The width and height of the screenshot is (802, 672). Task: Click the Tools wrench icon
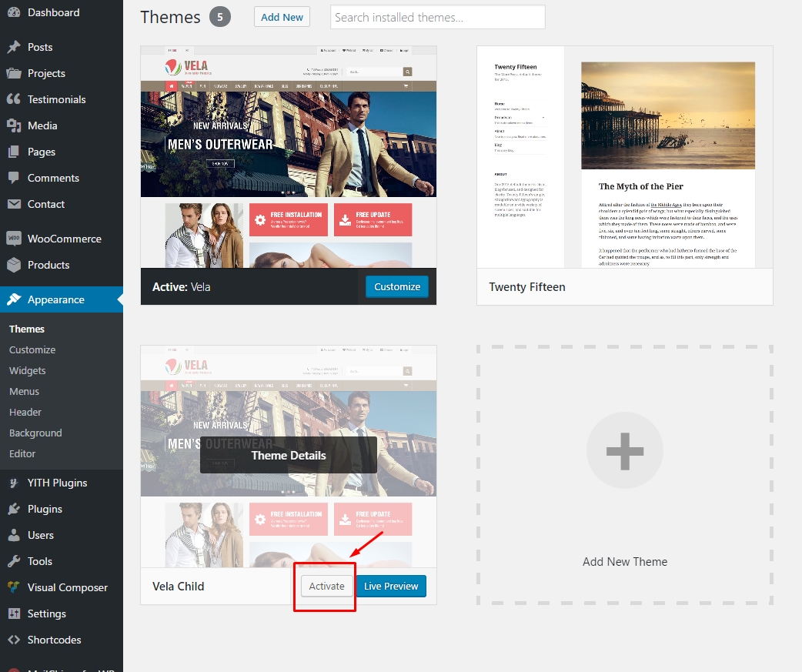(15, 561)
